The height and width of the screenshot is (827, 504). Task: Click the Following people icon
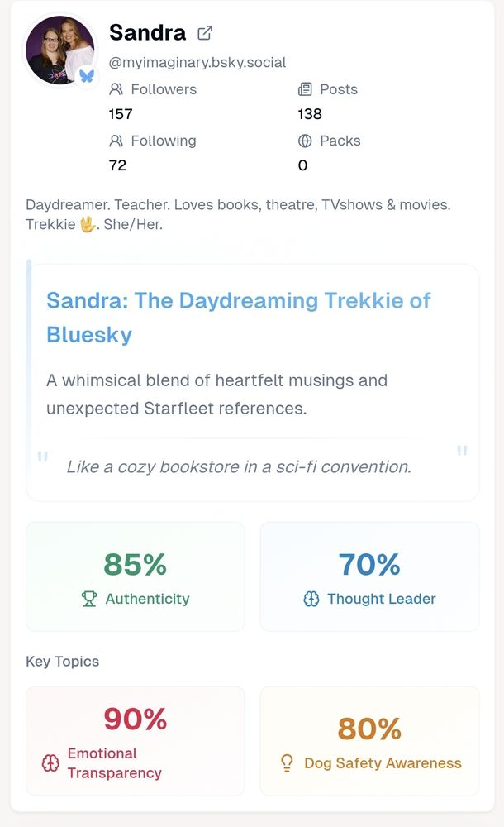[116, 141]
